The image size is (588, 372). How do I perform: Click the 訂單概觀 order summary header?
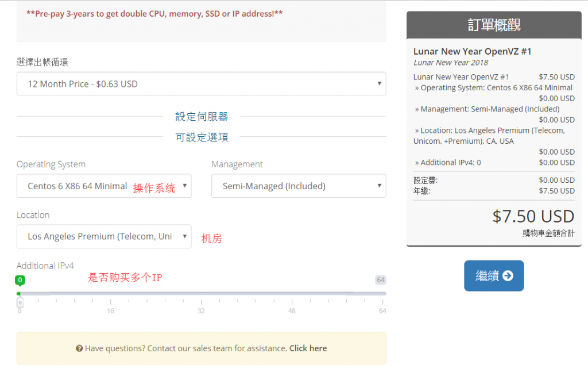[x=494, y=25]
